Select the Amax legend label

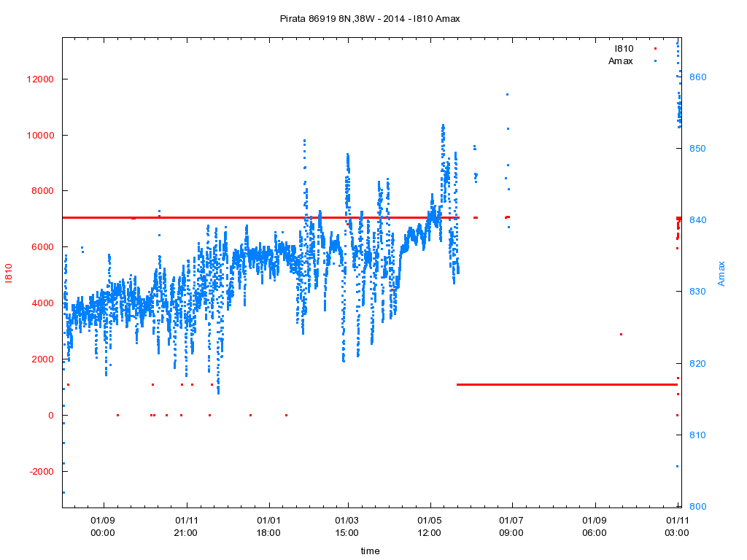(620, 61)
